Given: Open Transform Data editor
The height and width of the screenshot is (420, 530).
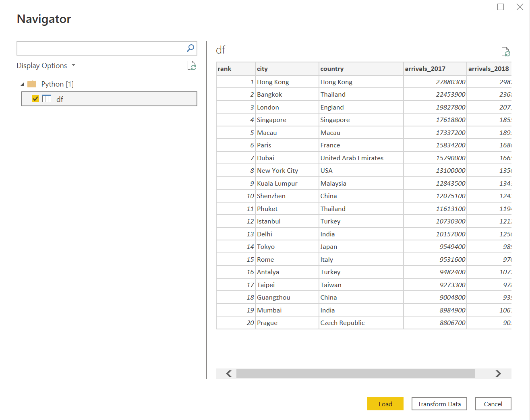Looking at the screenshot, I should pos(439,404).
